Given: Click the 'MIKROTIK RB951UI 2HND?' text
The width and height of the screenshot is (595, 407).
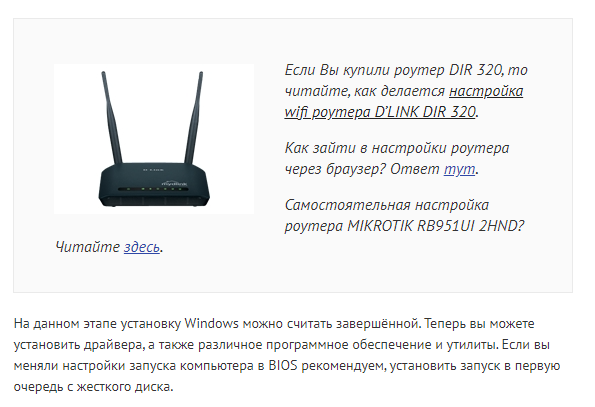Looking at the screenshot, I should coord(436,226).
